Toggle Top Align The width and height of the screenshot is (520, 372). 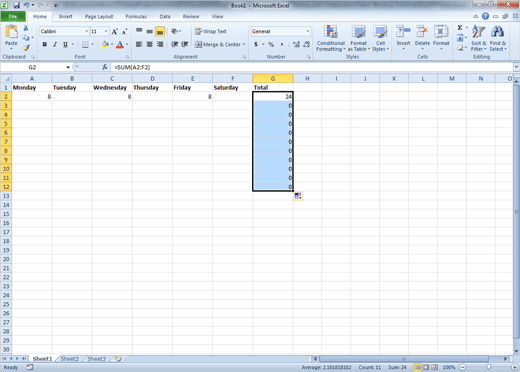point(139,31)
